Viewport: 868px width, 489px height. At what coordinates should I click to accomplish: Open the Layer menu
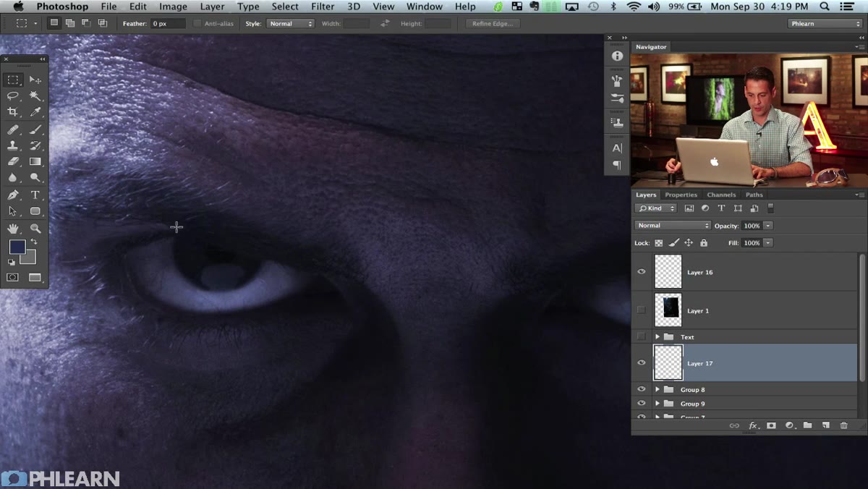[x=212, y=7]
